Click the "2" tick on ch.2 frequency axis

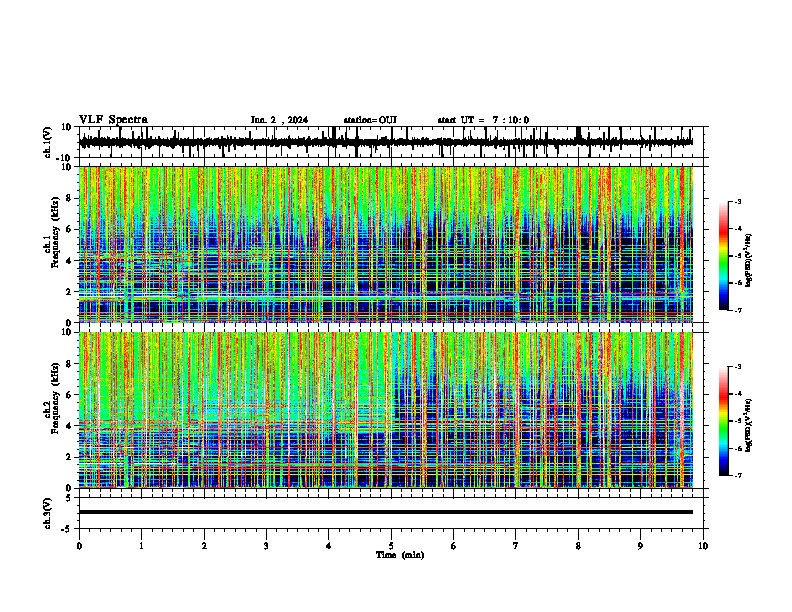70,457
